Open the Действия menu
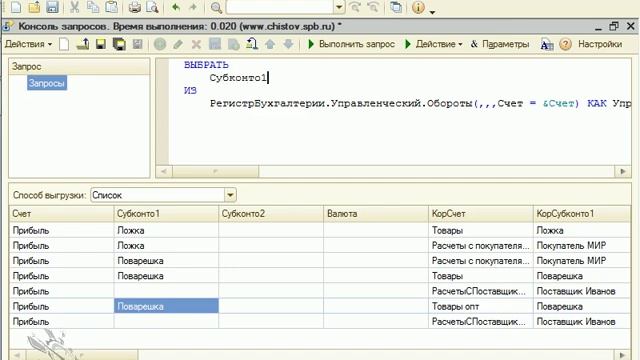Viewport: 640px width, 360px height. (28, 44)
